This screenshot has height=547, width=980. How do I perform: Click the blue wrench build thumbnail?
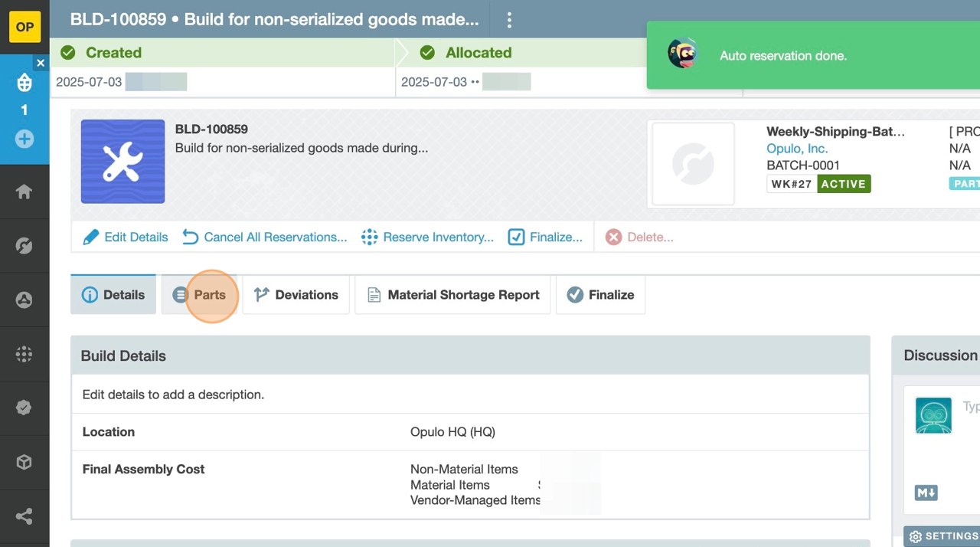tap(122, 161)
